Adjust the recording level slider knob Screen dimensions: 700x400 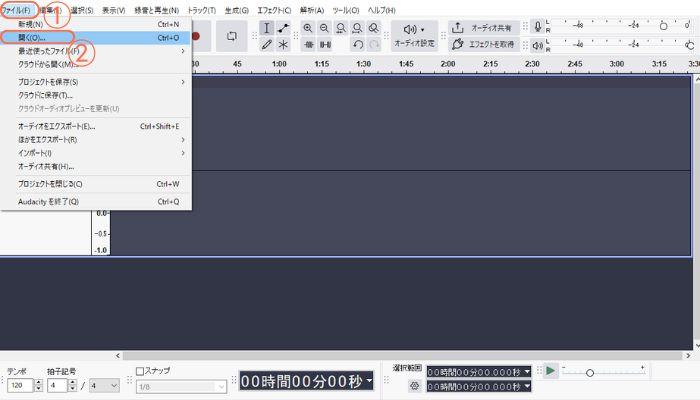tap(663, 26)
